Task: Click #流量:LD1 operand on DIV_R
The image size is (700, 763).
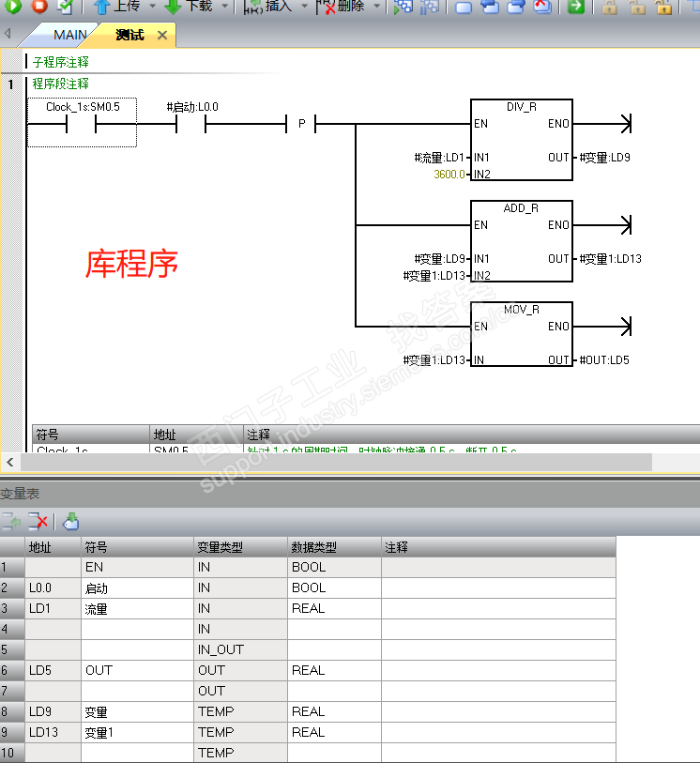Action: [439, 158]
